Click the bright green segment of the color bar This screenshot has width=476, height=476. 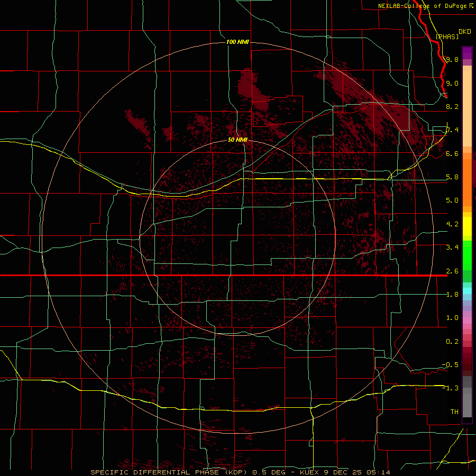[x=467, y=255]
